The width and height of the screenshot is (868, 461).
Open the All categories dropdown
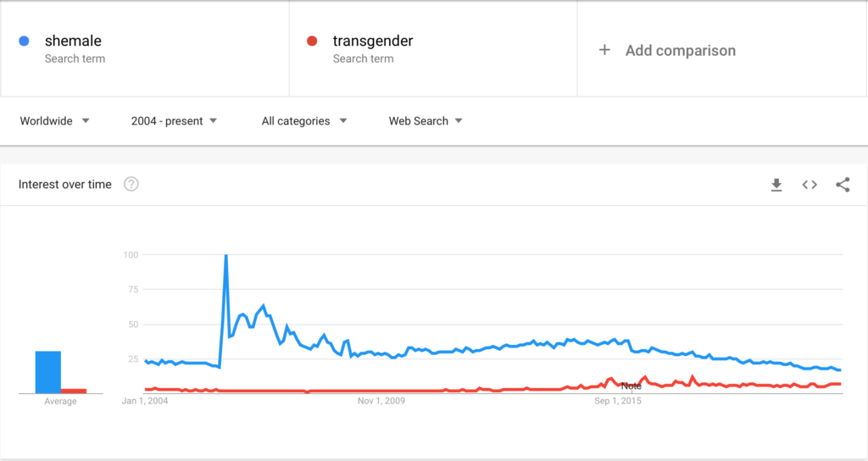304,121
